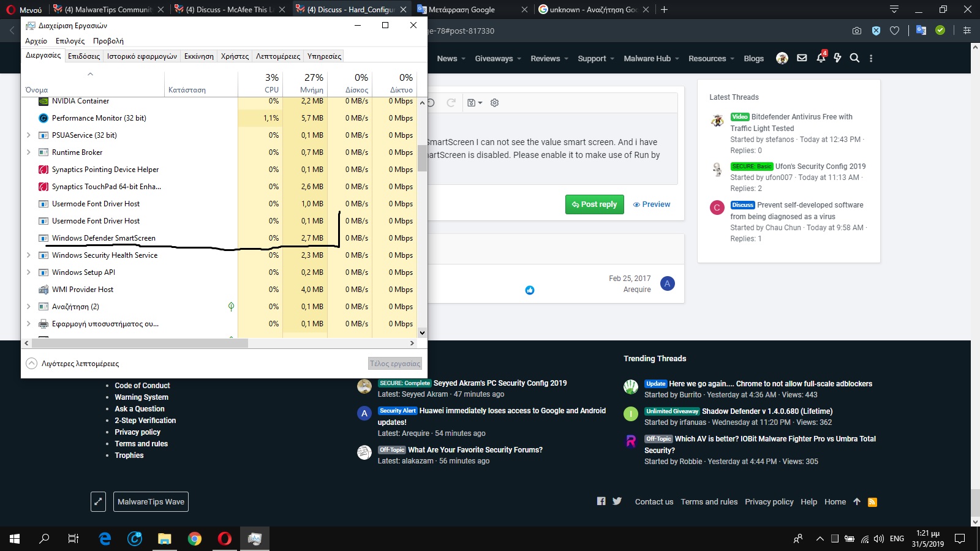Add page to bookmarks heart icon
This screenshot has width=980, height=551.
(x=894, y=31)
